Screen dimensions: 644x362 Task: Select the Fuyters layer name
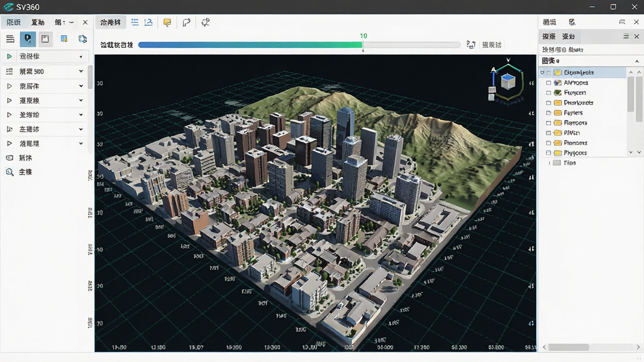(x=574, y=113)
